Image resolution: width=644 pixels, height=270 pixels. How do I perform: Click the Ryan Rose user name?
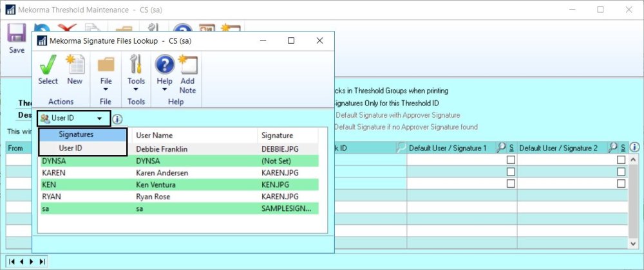[153, 197]
